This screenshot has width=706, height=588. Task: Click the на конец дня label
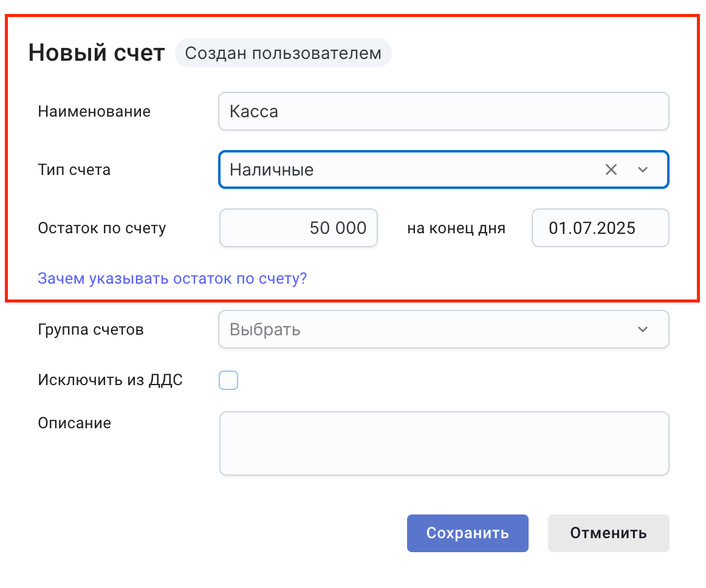(x=456, y=228)
